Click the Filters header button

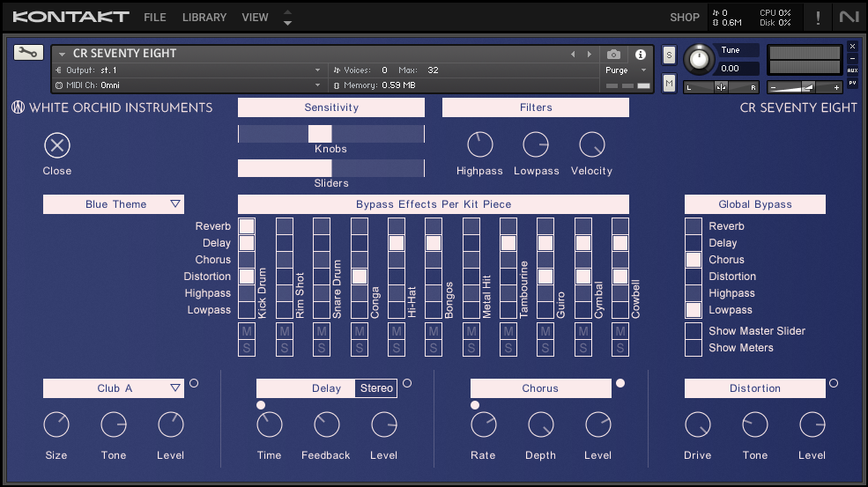(535, 107)
